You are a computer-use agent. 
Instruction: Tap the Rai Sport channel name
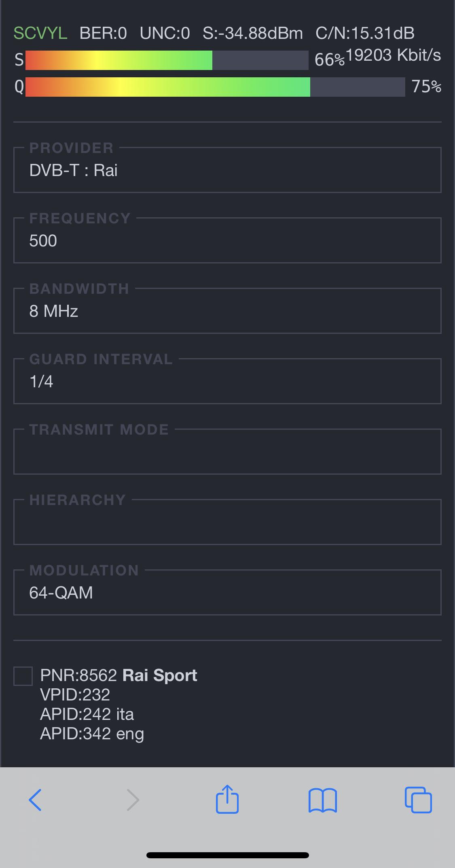(160, 675)
